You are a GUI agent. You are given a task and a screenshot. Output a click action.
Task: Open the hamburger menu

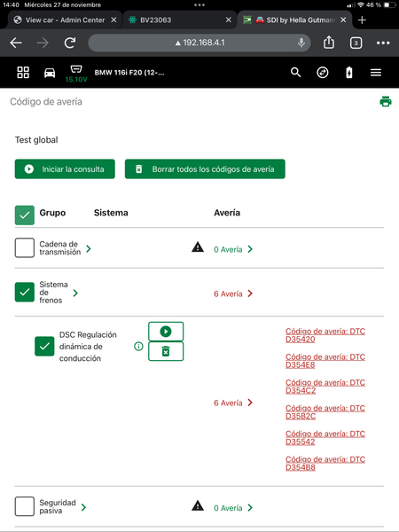376,73
